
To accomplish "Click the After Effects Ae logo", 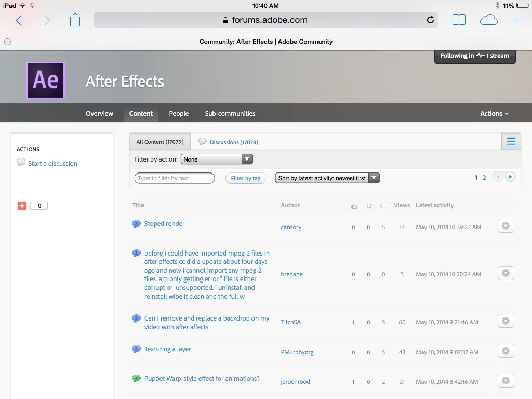I will pyautogui.click(x=46, y=81).
